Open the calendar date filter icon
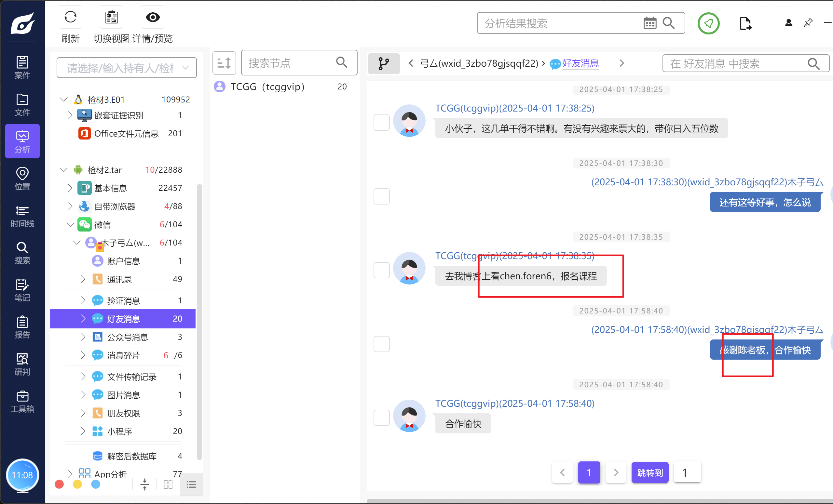 coord(649,23)
